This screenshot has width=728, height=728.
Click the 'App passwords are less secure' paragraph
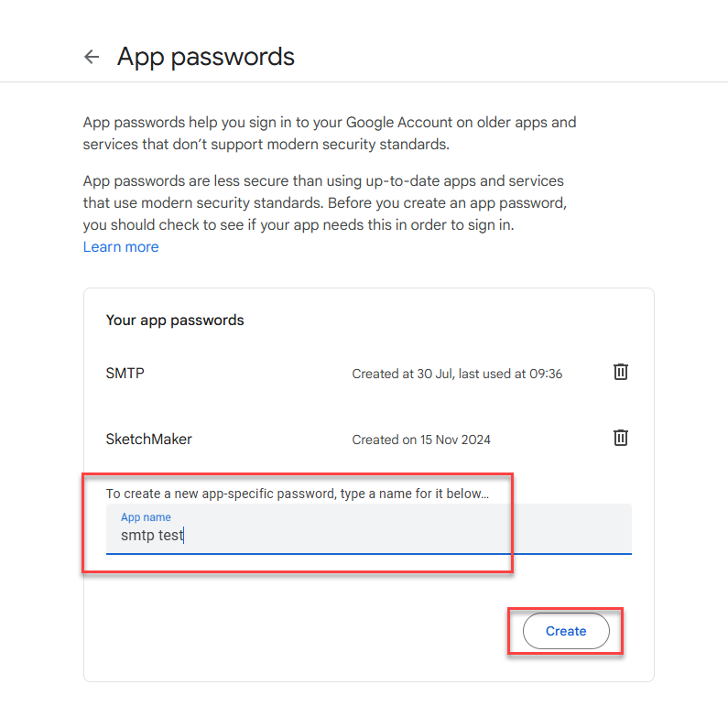point(323,180)
